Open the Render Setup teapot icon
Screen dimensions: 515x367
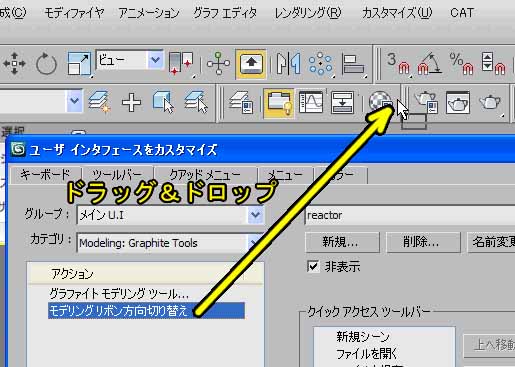coord(426,102)
